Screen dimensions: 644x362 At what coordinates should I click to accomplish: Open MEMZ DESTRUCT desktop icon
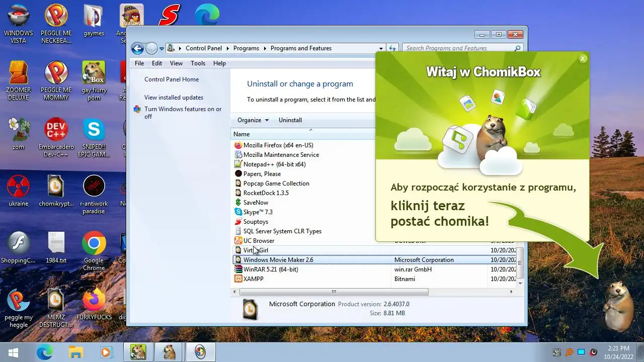(x=56, y=308)
